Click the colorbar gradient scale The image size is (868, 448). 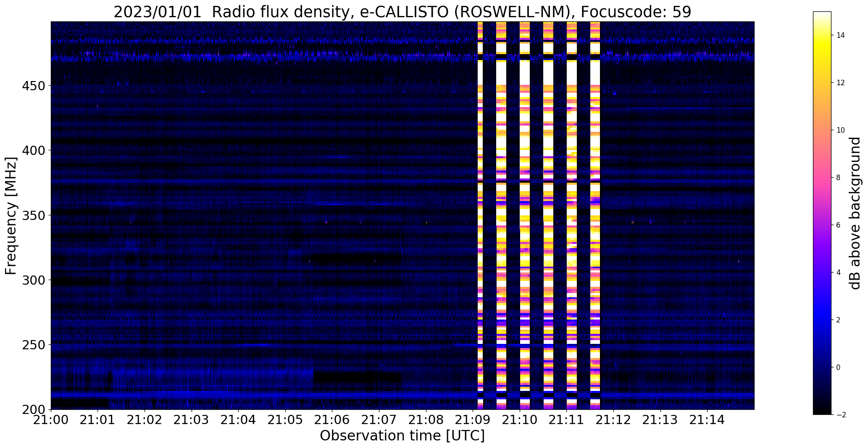click(x=822, y=213)
